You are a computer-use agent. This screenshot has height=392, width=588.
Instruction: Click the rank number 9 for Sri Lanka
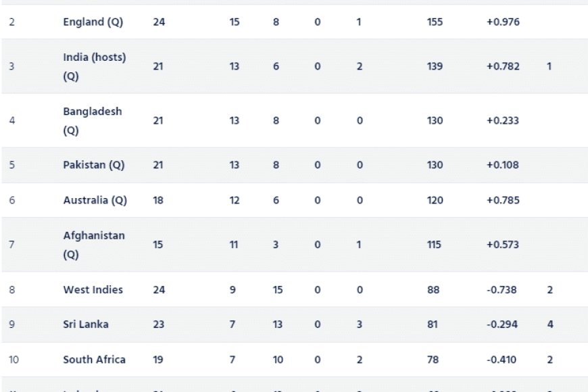12,324
